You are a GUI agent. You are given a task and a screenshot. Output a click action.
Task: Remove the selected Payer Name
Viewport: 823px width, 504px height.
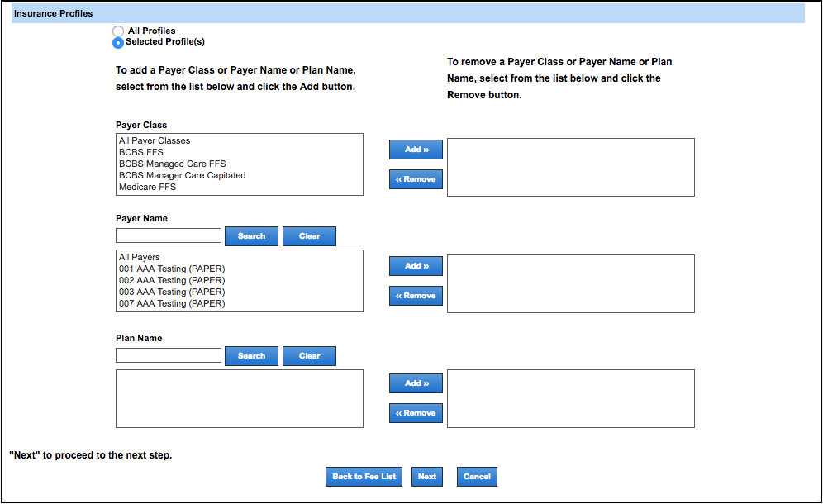click(x=416, y=296)
